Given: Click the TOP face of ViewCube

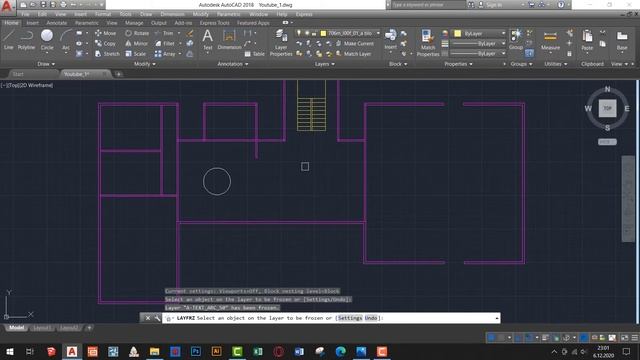Looking at the screenshot, I should pos(607,108).
